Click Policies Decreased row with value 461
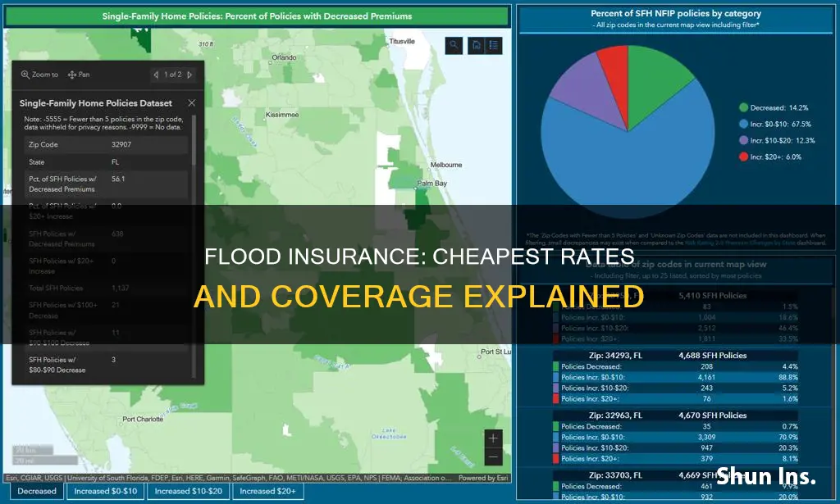Viewport: 840px width, 504px height. (x=676, y=486)
